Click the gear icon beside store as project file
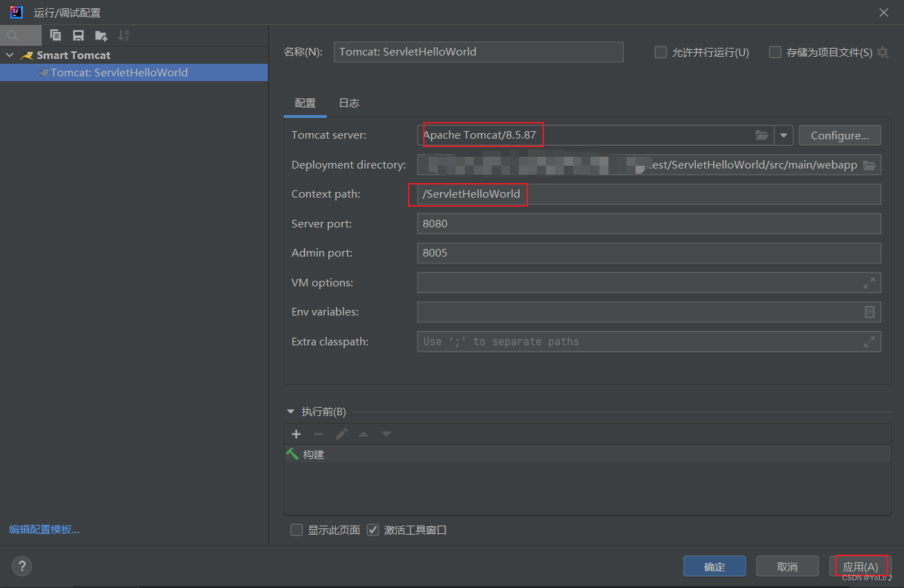The height and width of the screenshot is (588, 904). 882,52
